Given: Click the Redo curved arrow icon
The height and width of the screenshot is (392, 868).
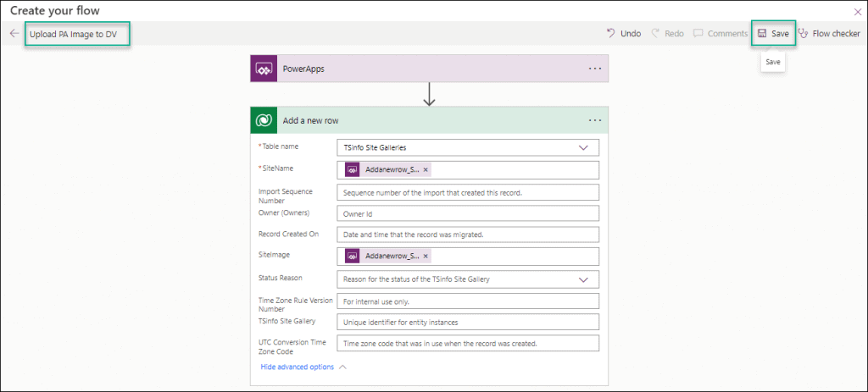Looking at the screenshot, I should pos(655,33).
